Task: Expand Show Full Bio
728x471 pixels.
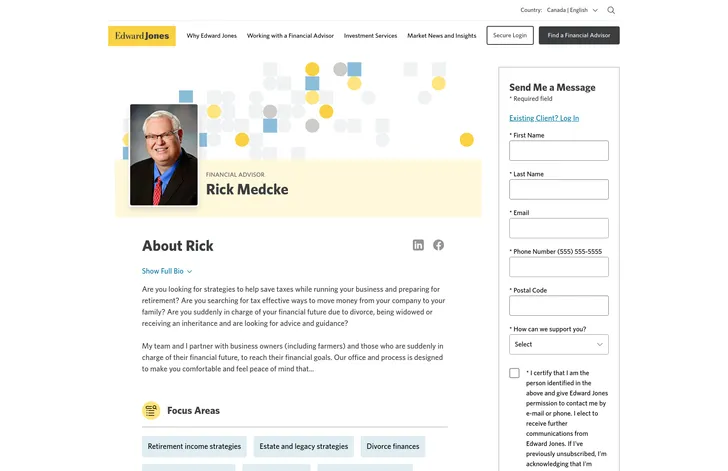Action: [x=167, y=271]
